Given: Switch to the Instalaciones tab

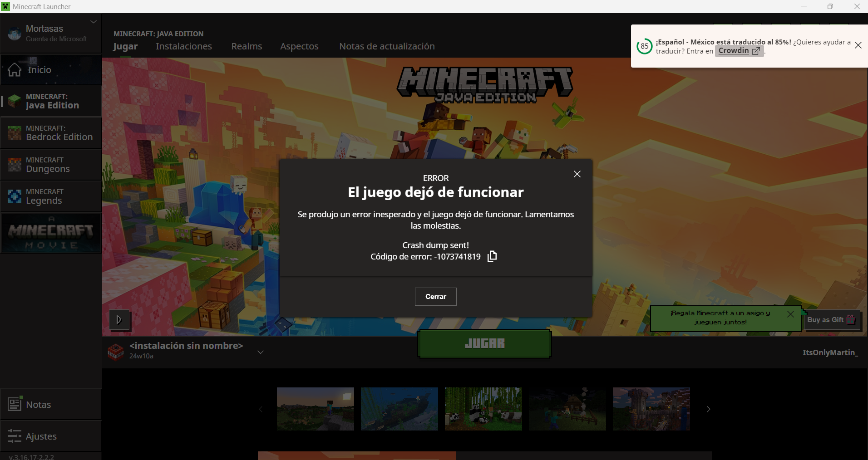Looking at the screenshot, I should [184, 46].
